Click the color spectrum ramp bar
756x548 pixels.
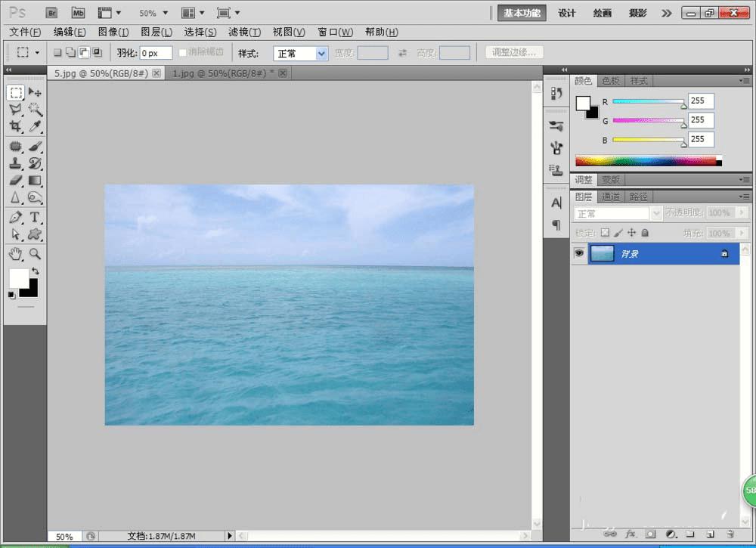(x=648, y=160)
